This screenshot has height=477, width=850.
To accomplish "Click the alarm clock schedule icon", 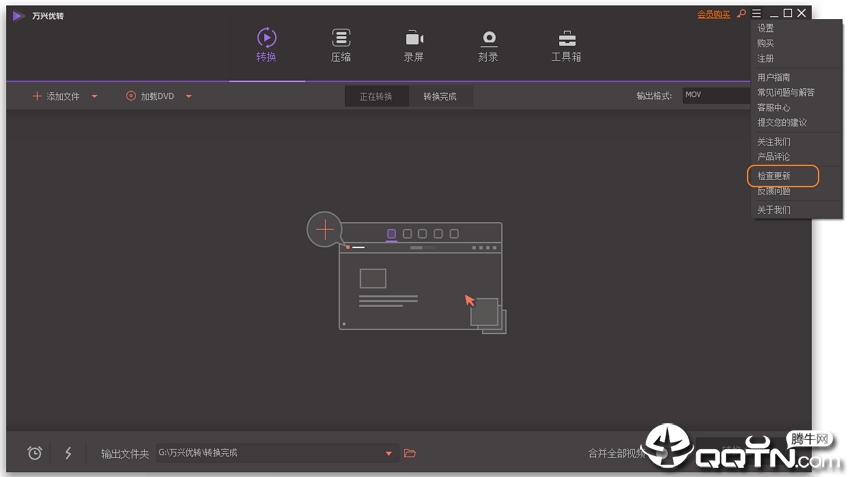I will pyautogui.click(x=35, y=453).
